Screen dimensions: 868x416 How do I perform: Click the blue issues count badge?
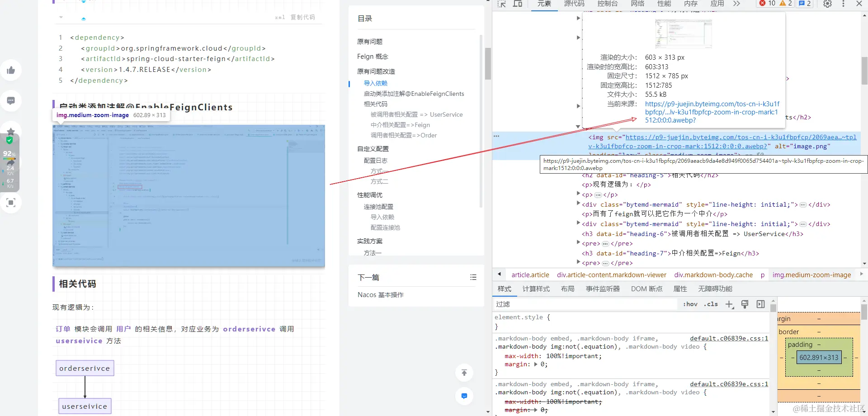tap(805, 3)
